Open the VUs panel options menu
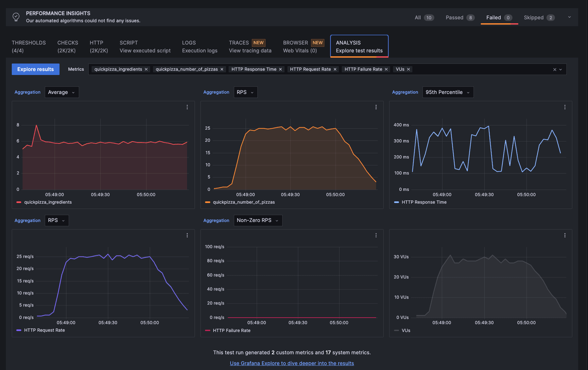This screenshot has width=588, height=370. coord(565,235)
